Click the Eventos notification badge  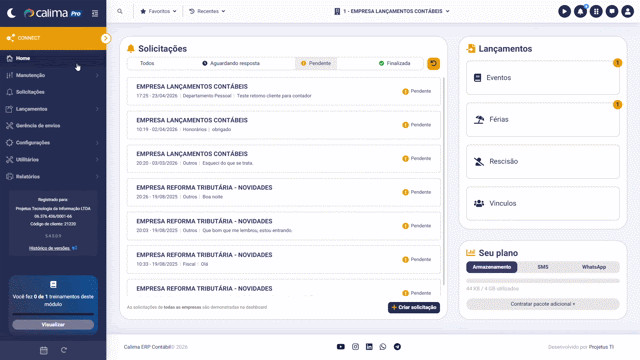[x=617, y=63]
